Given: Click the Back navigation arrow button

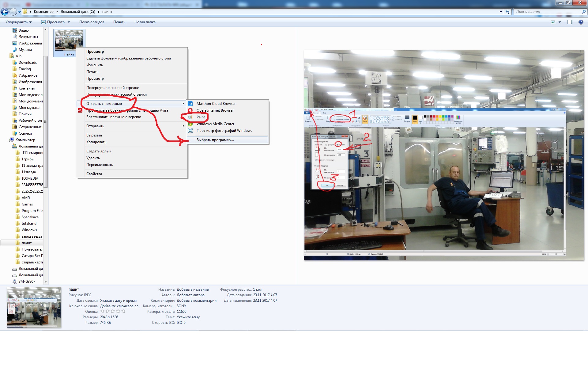Looking at the screenshot, I should point(5,12).
